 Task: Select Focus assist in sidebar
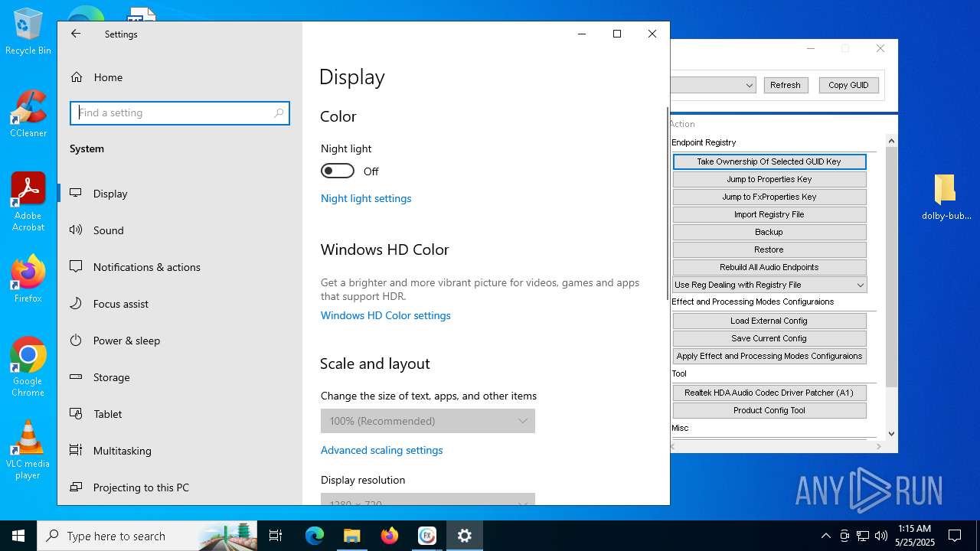coord(180,304)
